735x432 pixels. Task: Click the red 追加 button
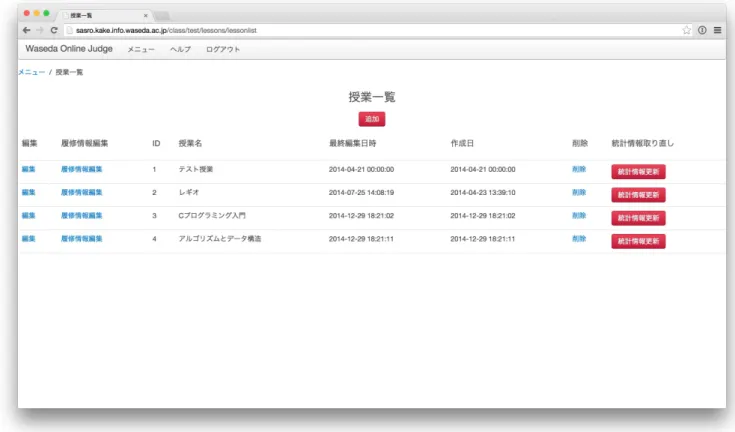[372, 119]
